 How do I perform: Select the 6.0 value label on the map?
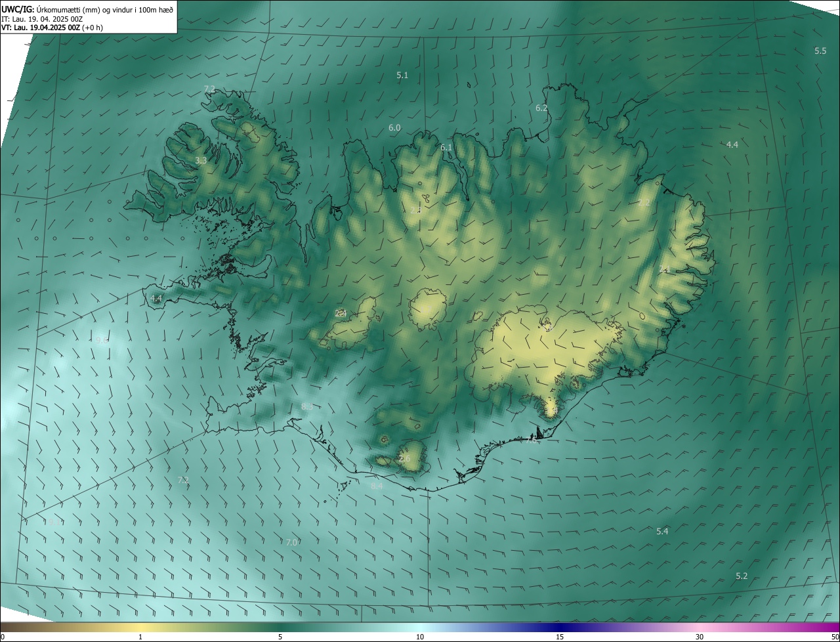point(394,127)
